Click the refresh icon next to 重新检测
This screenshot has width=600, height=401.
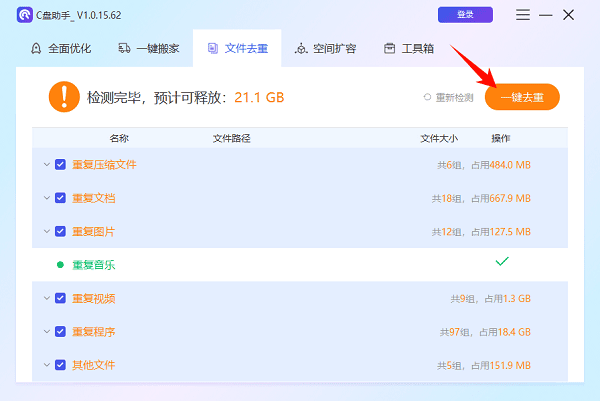point(427,97)
